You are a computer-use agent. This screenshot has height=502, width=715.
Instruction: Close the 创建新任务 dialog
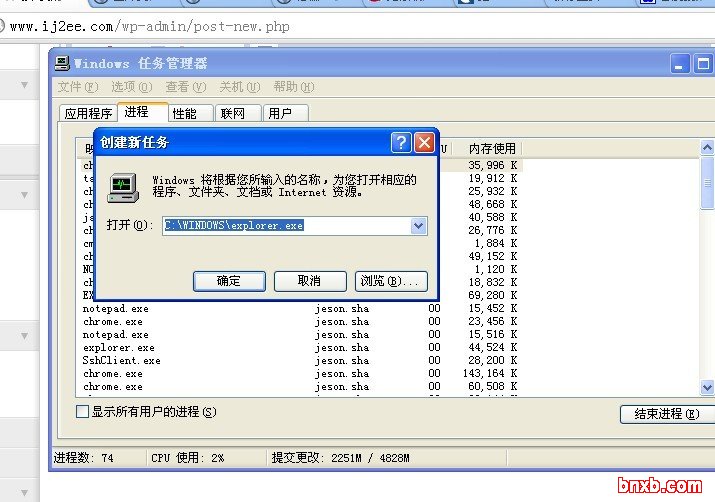tap(424, 142)
